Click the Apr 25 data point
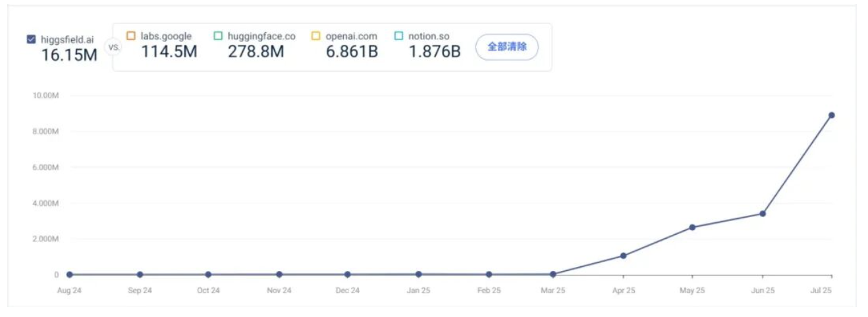This screenshot has width=868, height=317. (623, 256)
